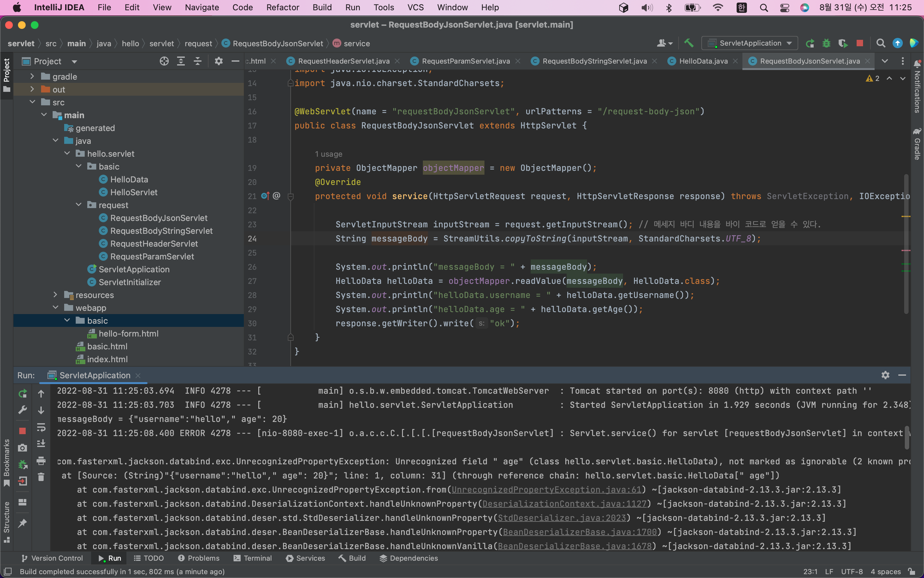Open the Refactor menu

tap(283, 8)
